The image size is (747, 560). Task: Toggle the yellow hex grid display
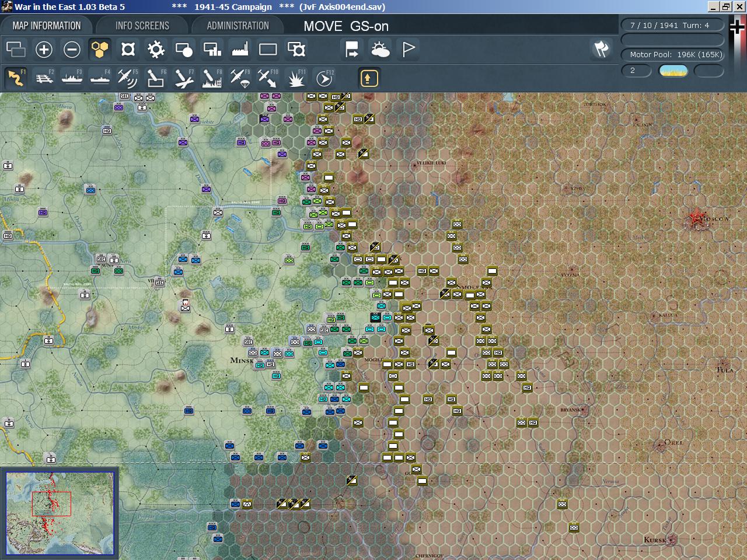coord(100,50)
